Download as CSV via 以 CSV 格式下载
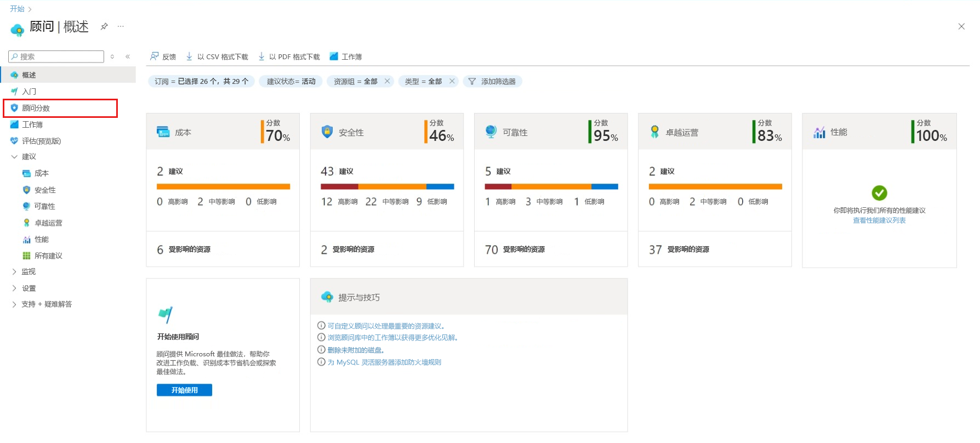The width and height of the screenshot is (980, 443). [217, 56]
